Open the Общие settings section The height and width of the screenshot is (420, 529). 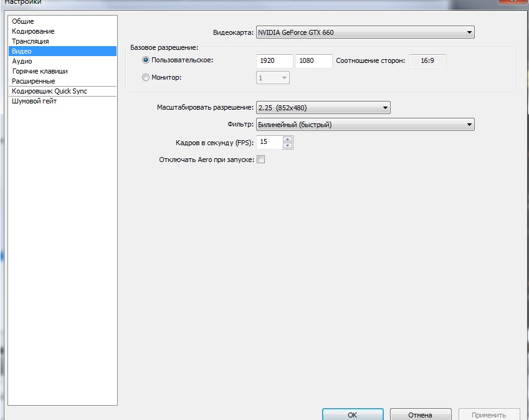62,21
